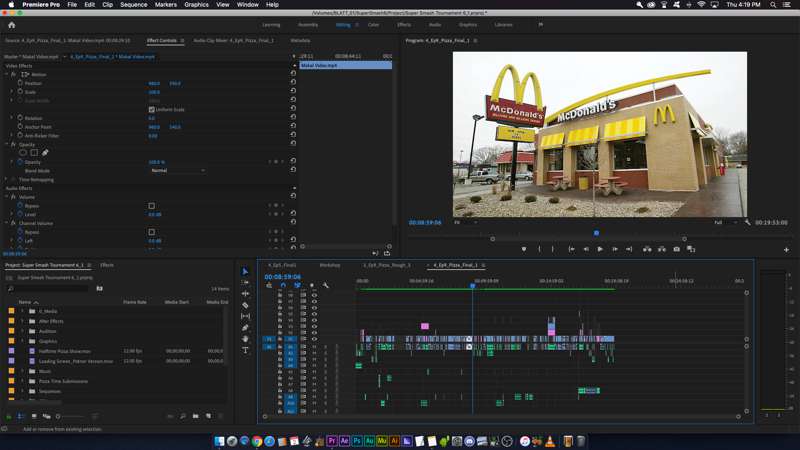Switch to Audio Clip Mixer tab

coord(233,40)
